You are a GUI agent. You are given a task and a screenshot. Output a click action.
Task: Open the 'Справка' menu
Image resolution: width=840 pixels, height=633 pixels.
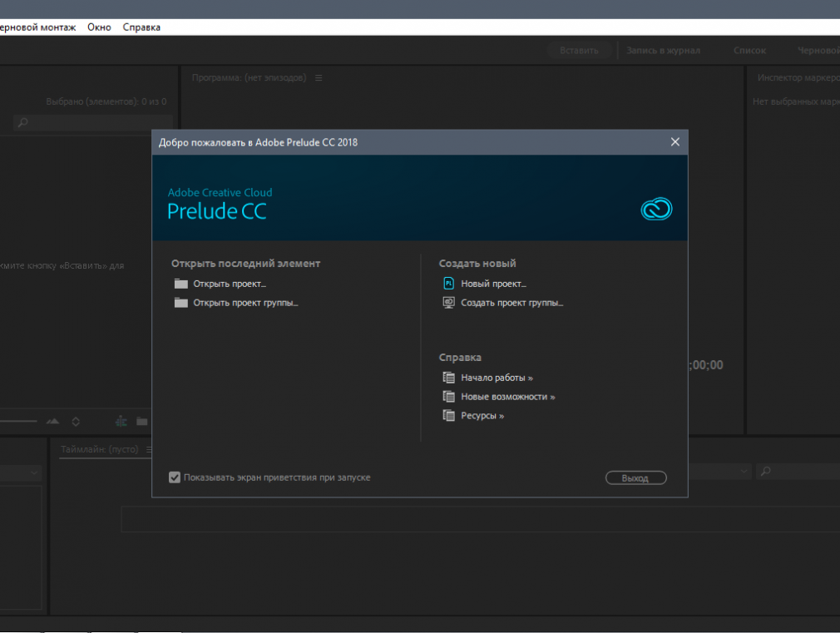coord(141,27)
